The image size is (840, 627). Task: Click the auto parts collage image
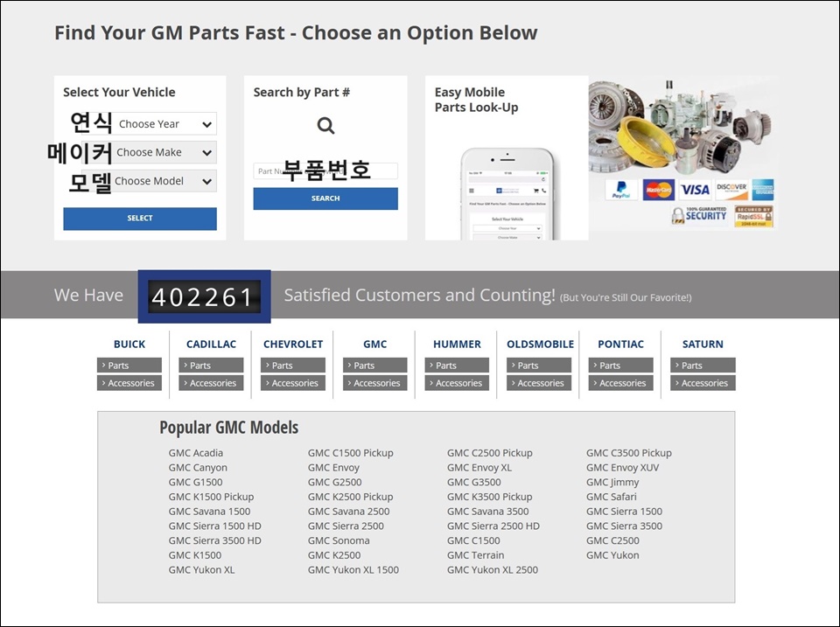coord(681,129)
